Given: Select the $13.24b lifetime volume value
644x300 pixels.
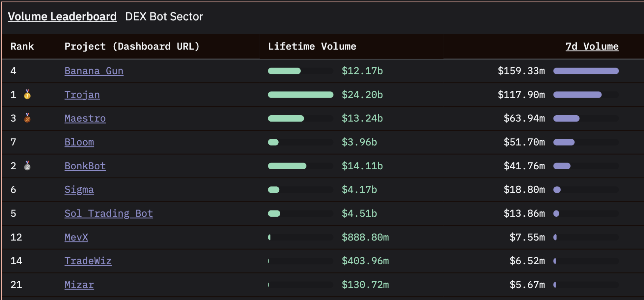Looking at the screenshot, I should pyautogui.click(x=362, y=118).
